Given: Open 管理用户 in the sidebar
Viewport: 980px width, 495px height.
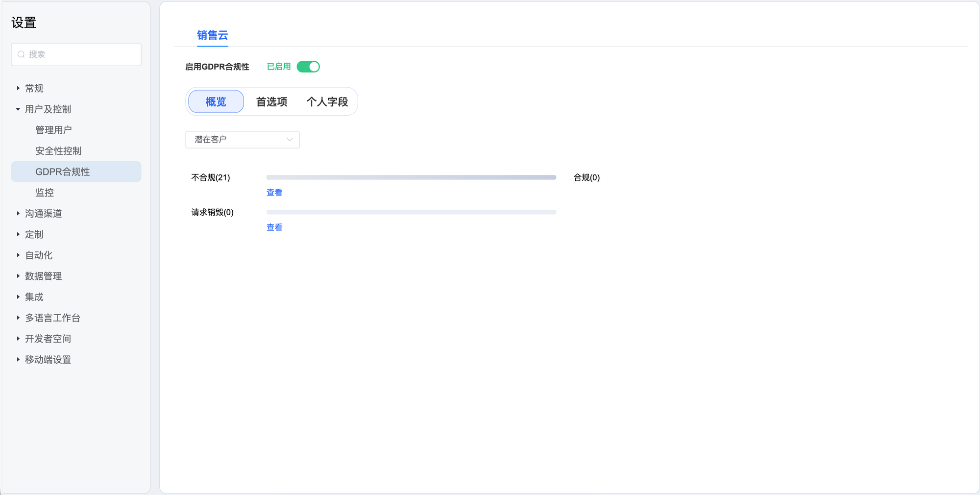Looking at the screenshot, I should point(53,130).
